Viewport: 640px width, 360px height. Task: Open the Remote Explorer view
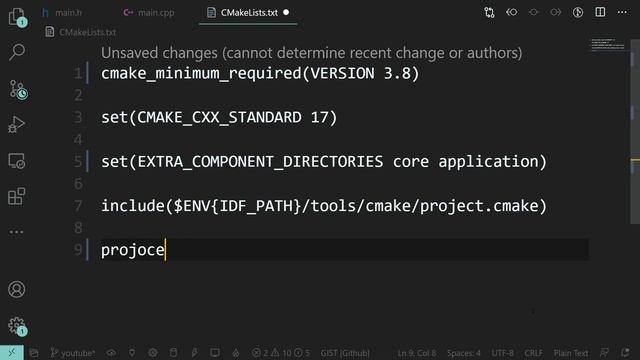17,161
